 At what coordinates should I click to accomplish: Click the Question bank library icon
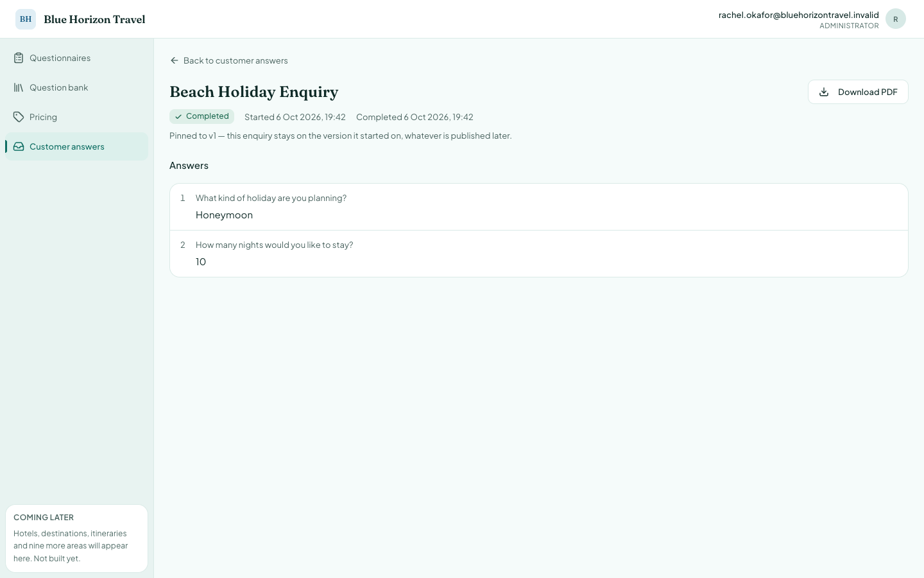click(19, 87)
